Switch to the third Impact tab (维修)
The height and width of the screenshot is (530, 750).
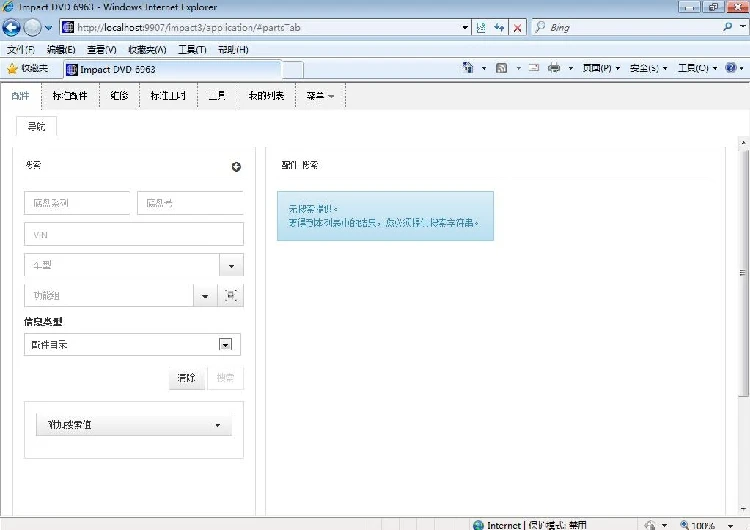point(119,96)
